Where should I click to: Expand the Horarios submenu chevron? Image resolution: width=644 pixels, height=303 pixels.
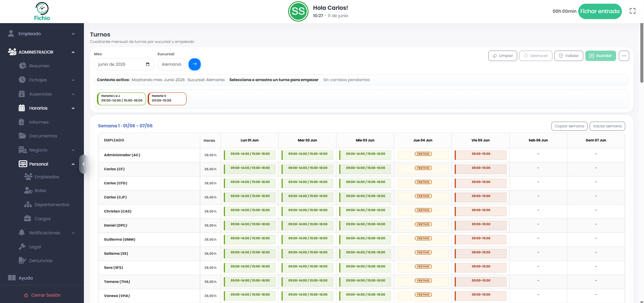tap(73, 108)
